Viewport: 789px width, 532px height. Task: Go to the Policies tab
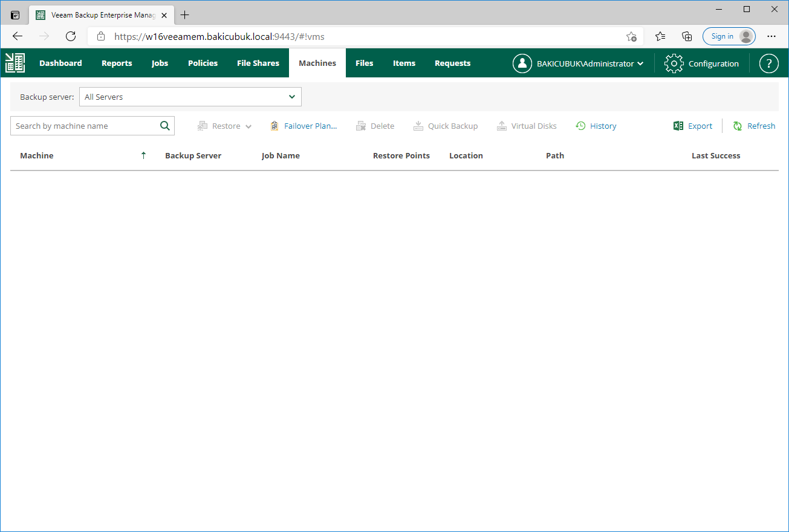(203, 63)
